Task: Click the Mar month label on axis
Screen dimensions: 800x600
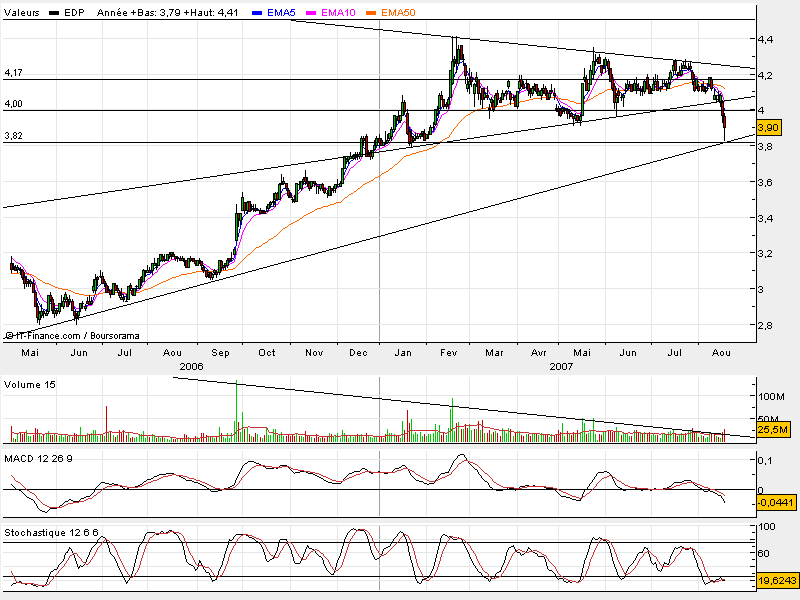Action: coord(494,353)
